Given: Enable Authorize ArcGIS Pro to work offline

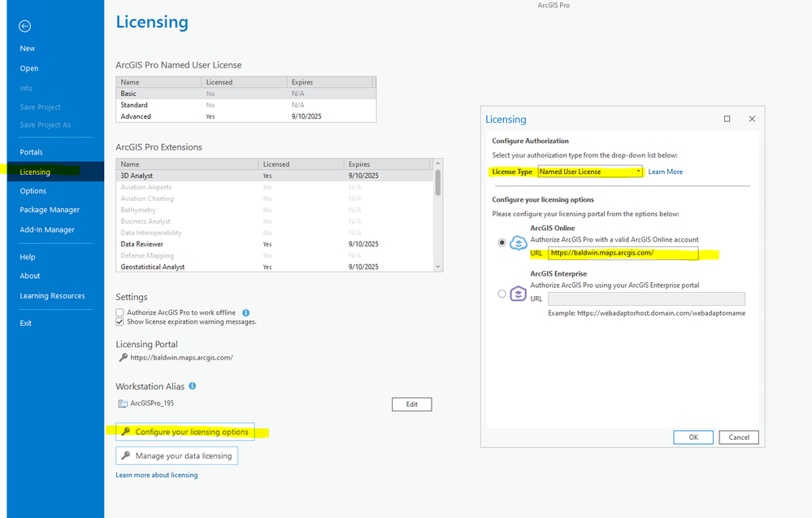Looking at the screenshot, I should tap(119, 312).
